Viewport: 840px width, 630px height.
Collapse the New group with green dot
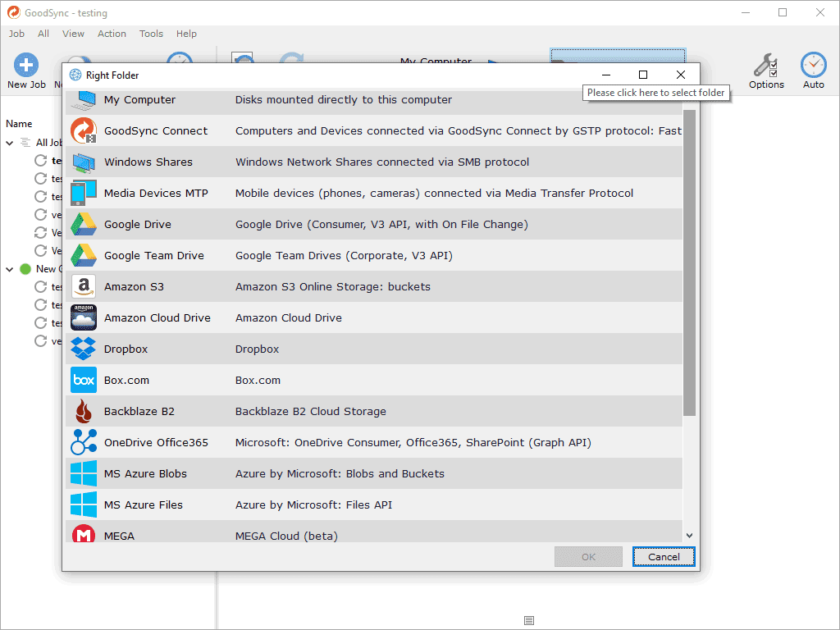pyautogui.click(x=10, y=269)
